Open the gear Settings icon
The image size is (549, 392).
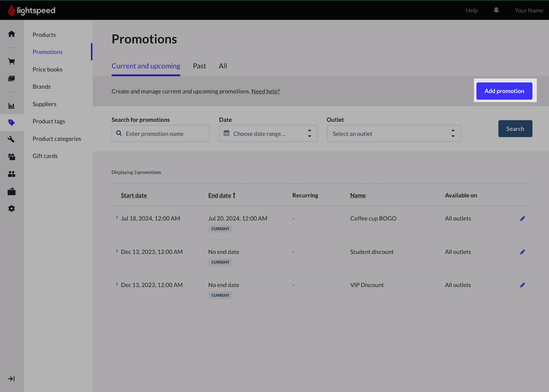[11, 208]
